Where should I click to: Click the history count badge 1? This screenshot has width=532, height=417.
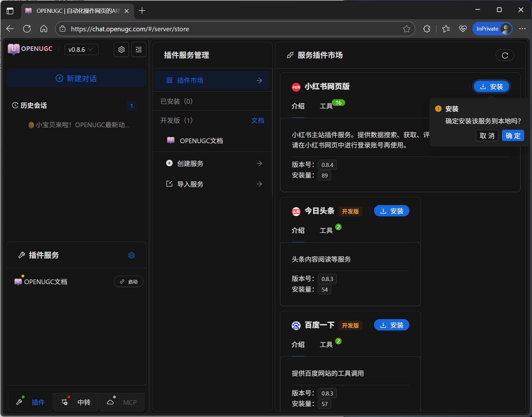coord(132,106)
